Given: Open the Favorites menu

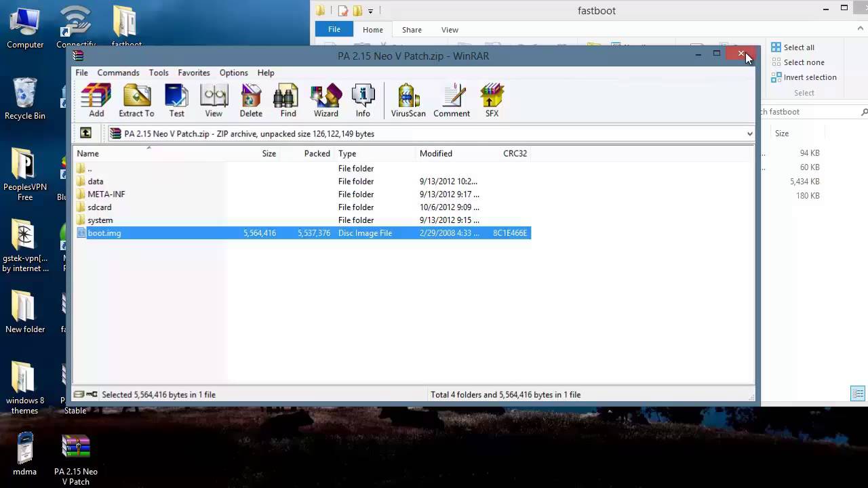Looking at the screenshot, I should [194, 73].
